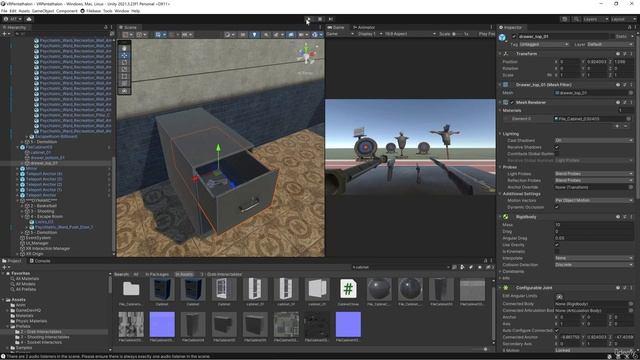Open the Reflection Probes dropdown
Viewport: 640px width, 360px height.
(594, 180)
